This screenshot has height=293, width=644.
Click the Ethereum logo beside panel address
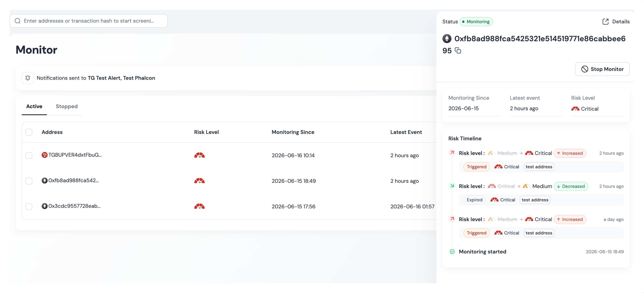point(447,39)
